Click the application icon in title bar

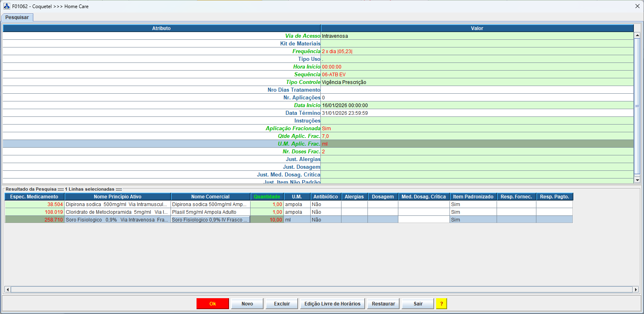[6, 6]
